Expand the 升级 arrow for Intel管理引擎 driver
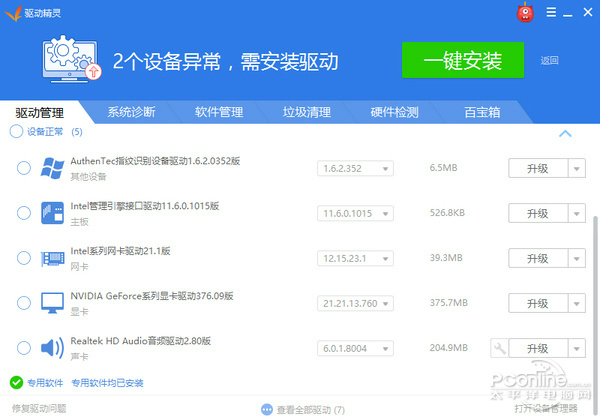The image size is (600, 420). coord(577,213)
